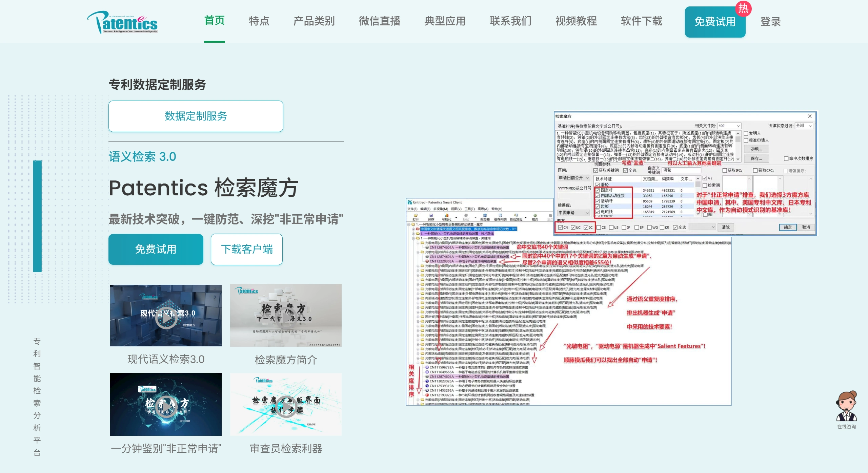Click red folder icon of 中国中文申请库 row

coord(418,229)
